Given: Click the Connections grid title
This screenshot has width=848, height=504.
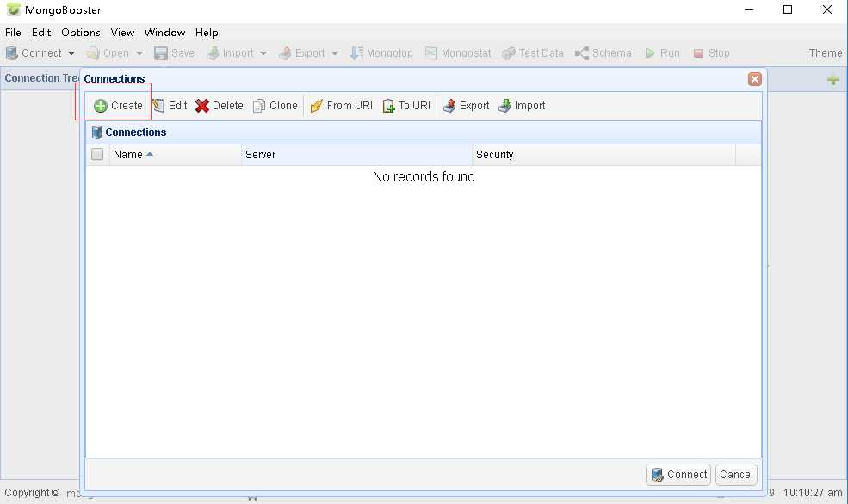Looking at the screenshot, I should (x=136, y=132).
